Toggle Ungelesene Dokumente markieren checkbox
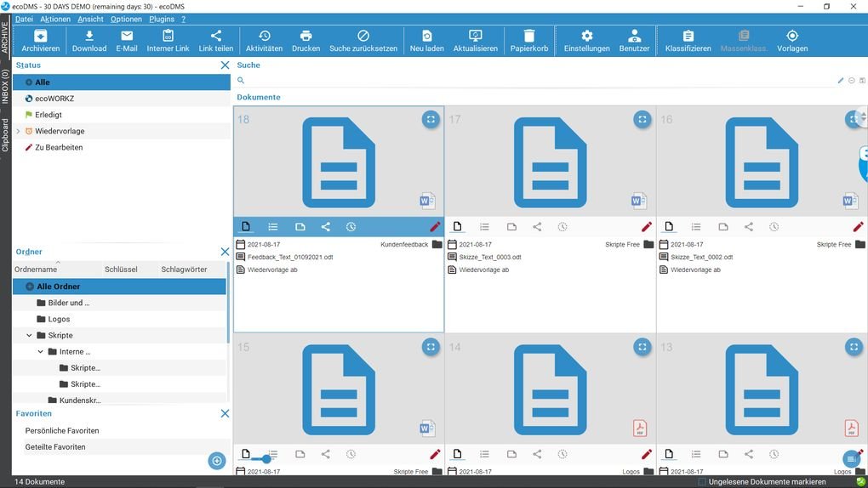The width and height of the screenshot is (868, 488). tap(702, 482)
